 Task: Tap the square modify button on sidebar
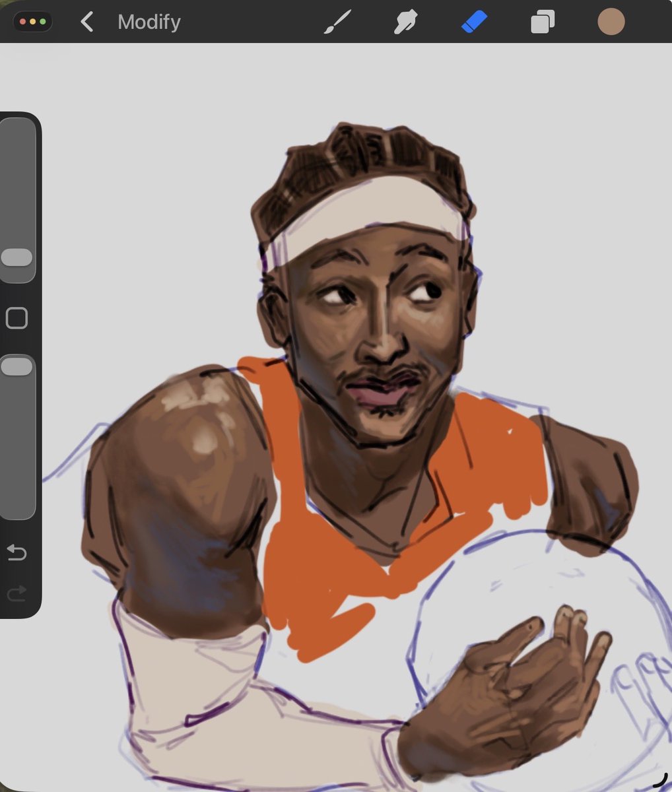17,318
